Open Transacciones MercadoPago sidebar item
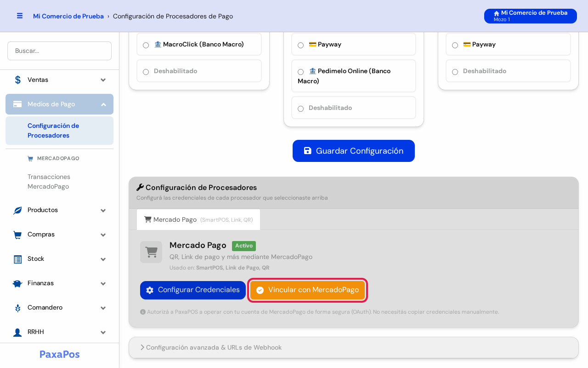Image resolution: width=588 pixels, height=368 pixels. pyautogui.click(x=59, y=182)
